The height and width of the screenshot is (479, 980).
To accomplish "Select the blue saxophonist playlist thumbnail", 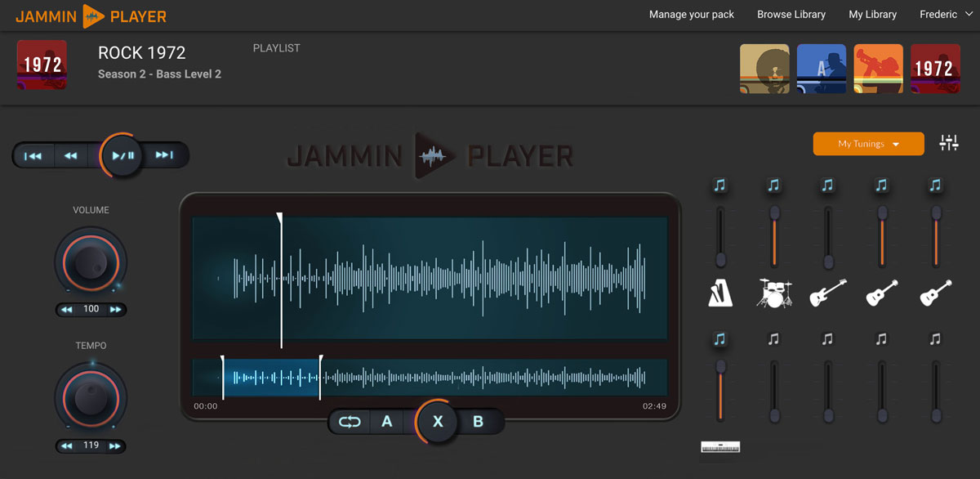I will pos(822,69).
